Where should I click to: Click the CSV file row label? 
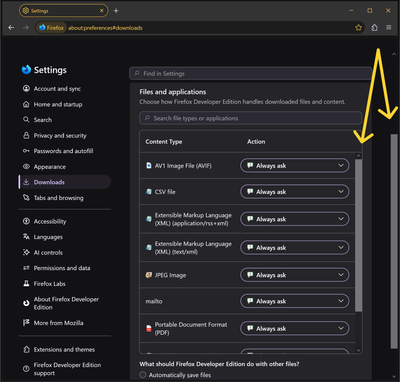pos(165,192)
